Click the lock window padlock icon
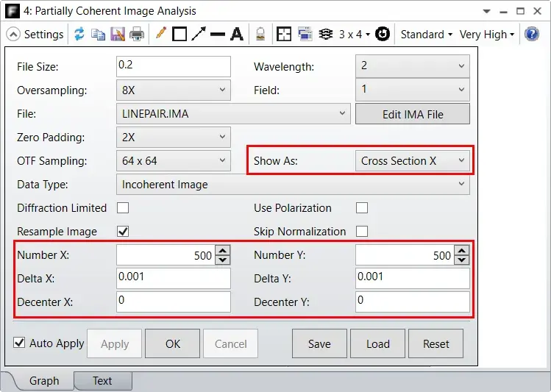Viewport: 551px width, 392px height. coord(260,35)
